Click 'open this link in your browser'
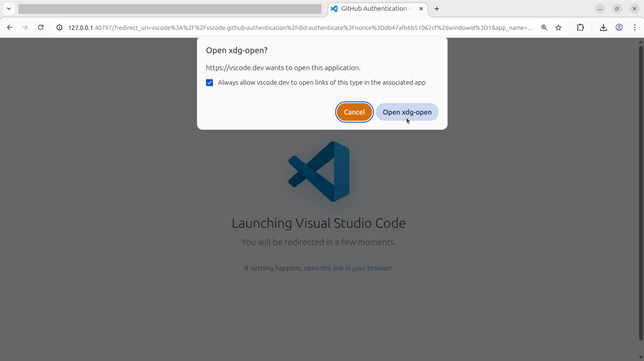Image resolution: width=644 pixels, height=361 pixels. coord(348,268)
